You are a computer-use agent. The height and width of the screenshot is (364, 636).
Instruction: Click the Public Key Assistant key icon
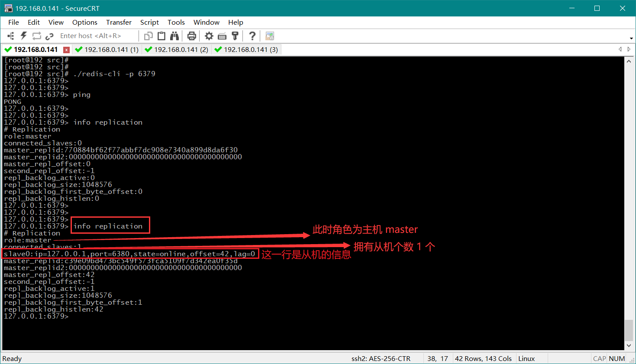click(235, 36)
